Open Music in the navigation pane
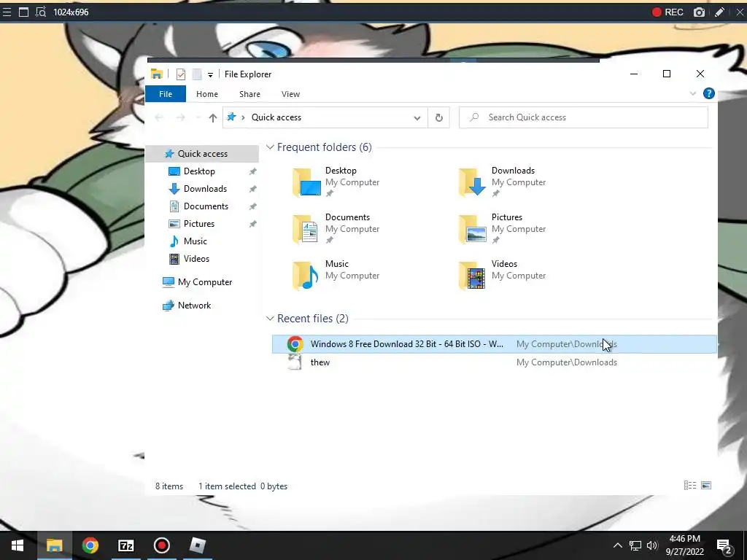 click(x=195, y=241)
